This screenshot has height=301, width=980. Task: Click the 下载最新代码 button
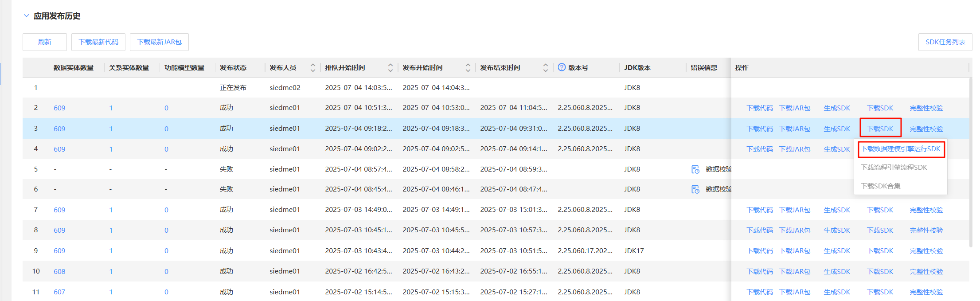pos(98,42)
